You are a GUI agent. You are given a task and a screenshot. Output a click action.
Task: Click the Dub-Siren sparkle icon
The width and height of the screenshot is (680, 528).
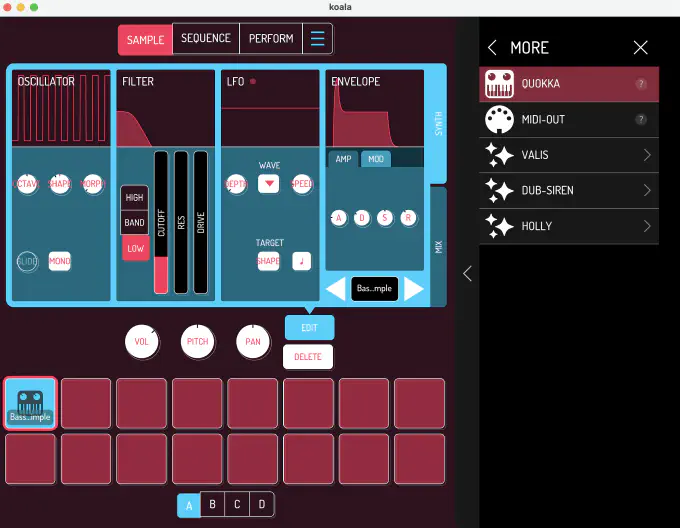click(x=499, y=190)
